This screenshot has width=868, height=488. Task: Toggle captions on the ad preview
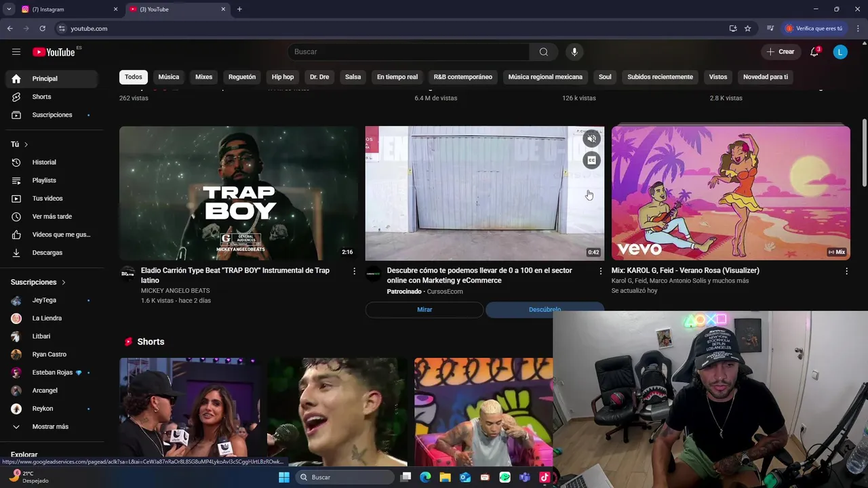pyautogui.click(x=592, y=161)
